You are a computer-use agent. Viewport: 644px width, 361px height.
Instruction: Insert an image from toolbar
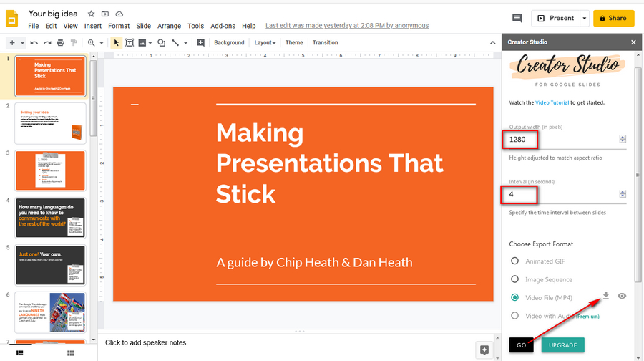[142, 43]
